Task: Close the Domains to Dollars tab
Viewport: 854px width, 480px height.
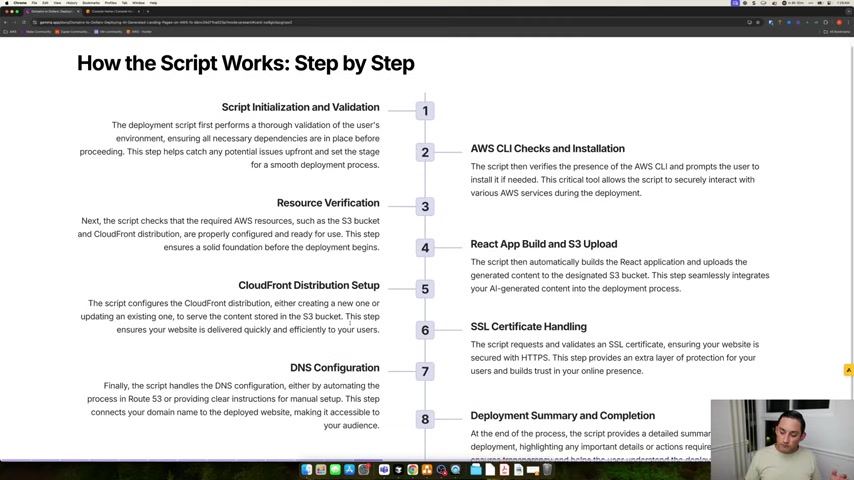Action: [78, 11]
